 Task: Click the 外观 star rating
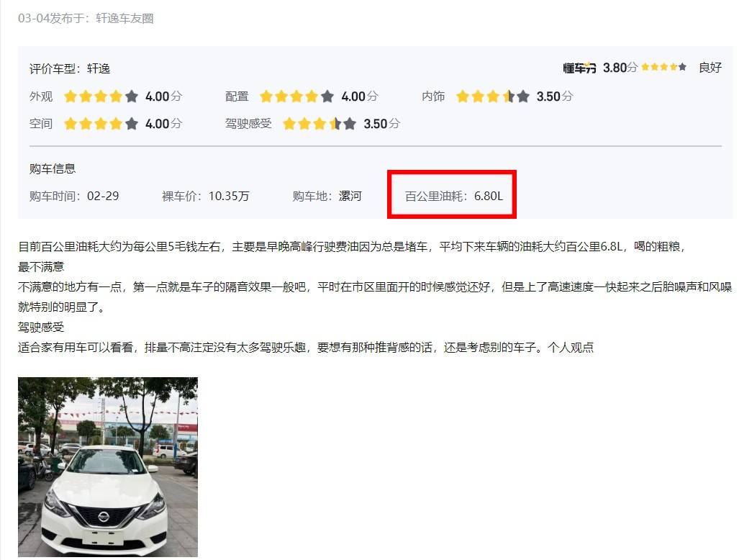(x=101, y=96)
